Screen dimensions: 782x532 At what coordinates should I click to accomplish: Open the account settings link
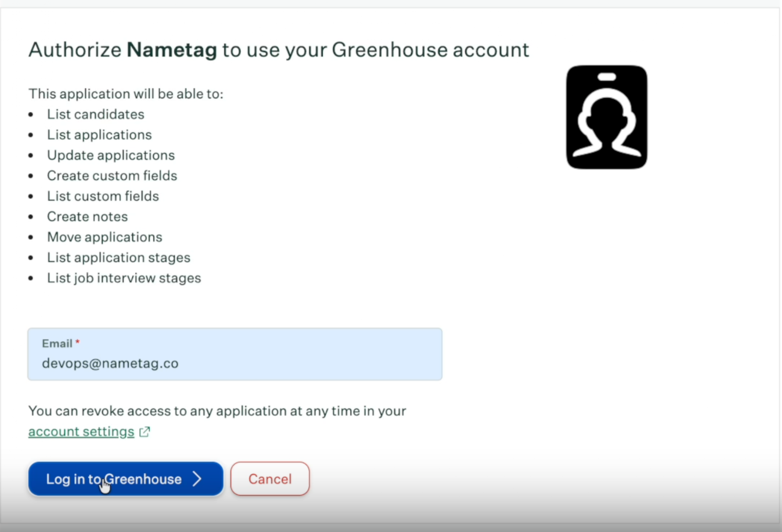click(81, 432)
